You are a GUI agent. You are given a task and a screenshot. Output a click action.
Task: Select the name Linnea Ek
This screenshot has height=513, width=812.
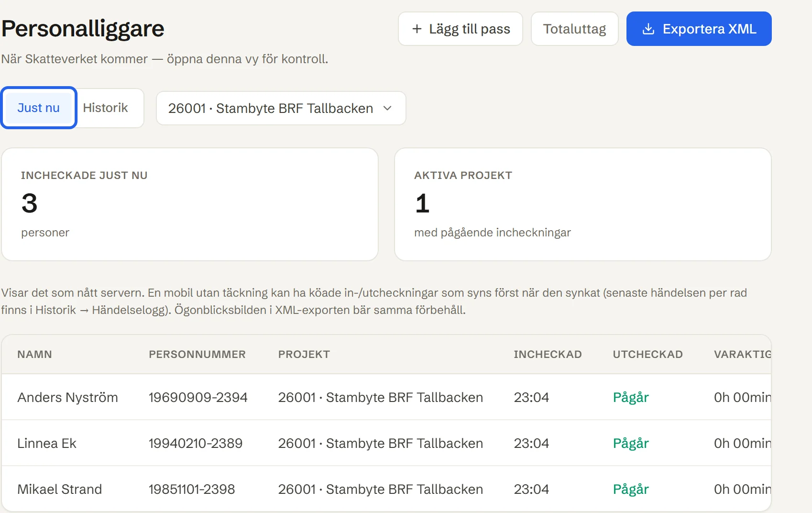click(x=47, y=443)
